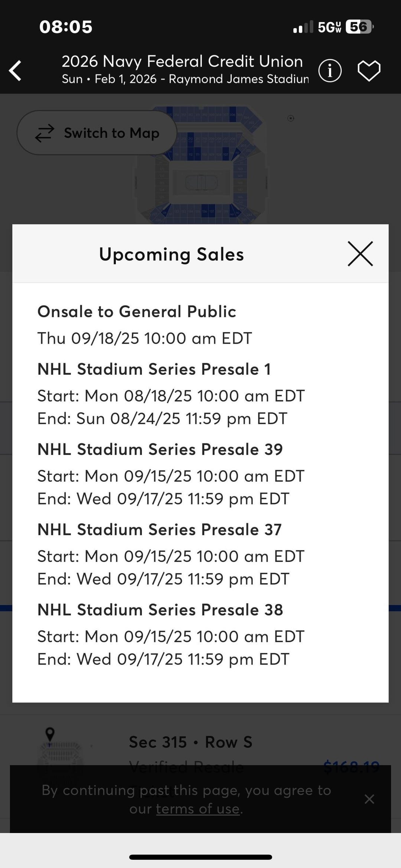Select Onsale to General Public entry
Image resolution: width=401 pixels, height=868 pixels.
pyautogui.click(x=137, y=312)
